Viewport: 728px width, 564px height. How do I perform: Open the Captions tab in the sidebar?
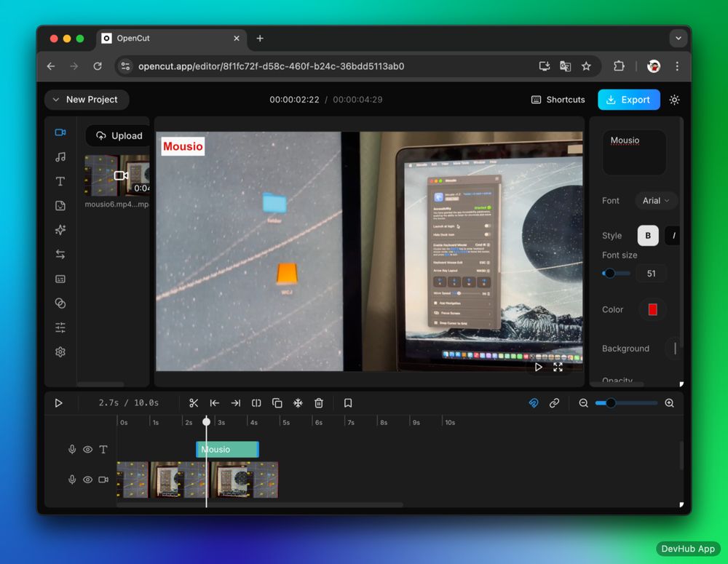[x=60, y=279]
